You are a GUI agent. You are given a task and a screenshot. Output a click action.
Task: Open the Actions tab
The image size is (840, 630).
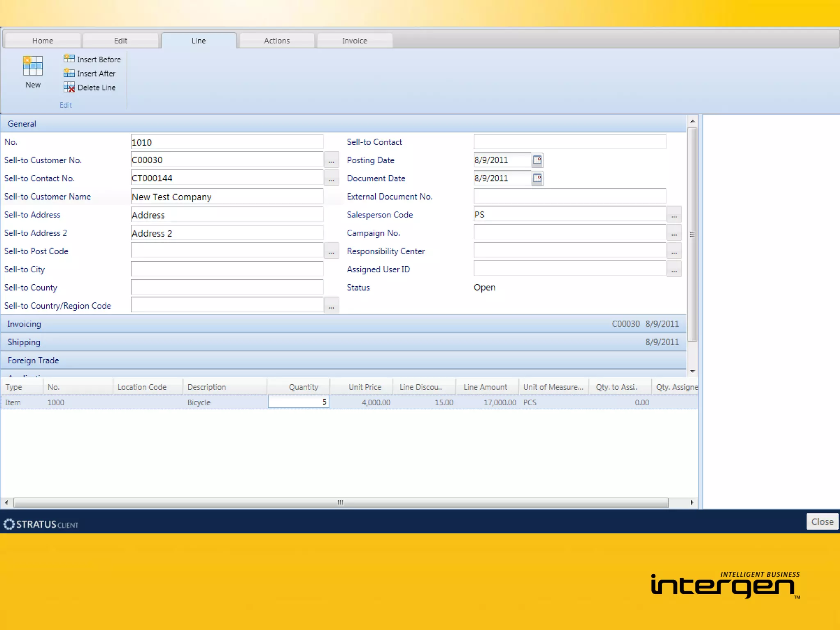[277, 41]
